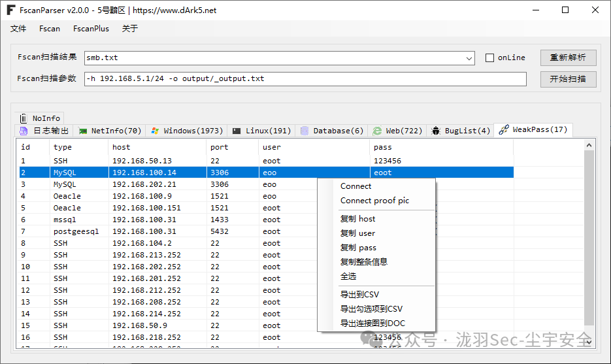This screenshot has height=364, width=611.
Task: Click the id column header
Action: tap(33, 147)
